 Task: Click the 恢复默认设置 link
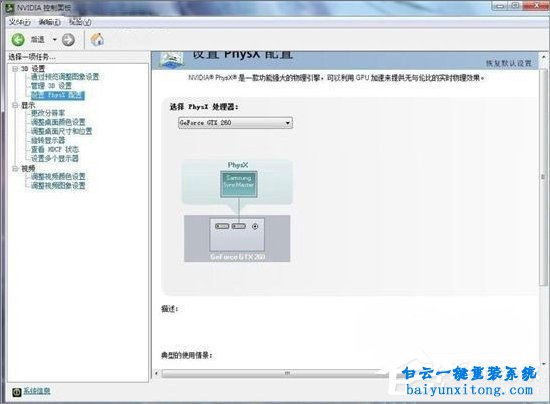(x=509, y=63)
